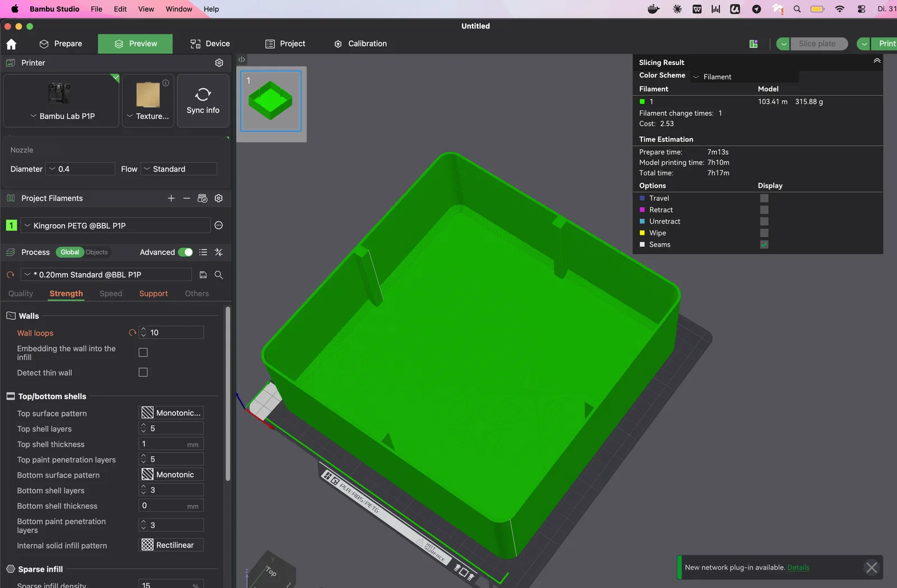
Task: Remove a project filament with minus
Action: coord(187,198)
